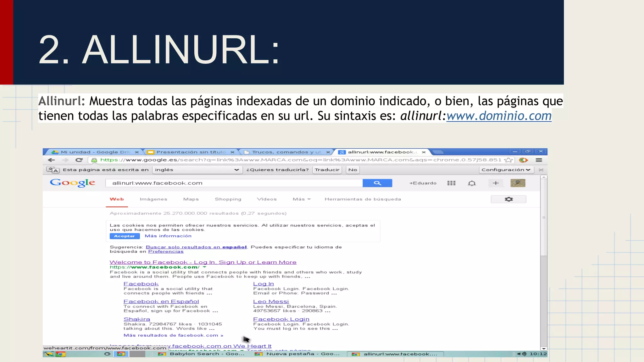
Task: Open Facebook en Español sitelink
Action: (161, 301)
